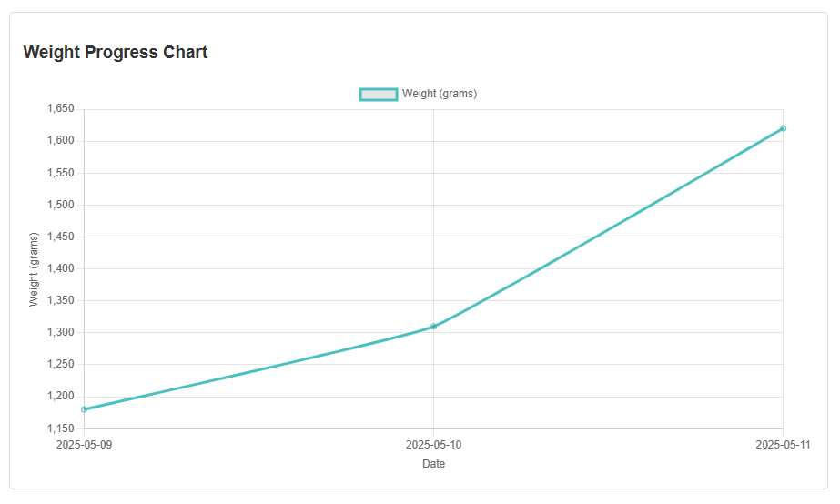Viewport: 840px width, 504px height.
Task: Click the 2025-05-11 x-axis date label
Action: pos(783,445)
